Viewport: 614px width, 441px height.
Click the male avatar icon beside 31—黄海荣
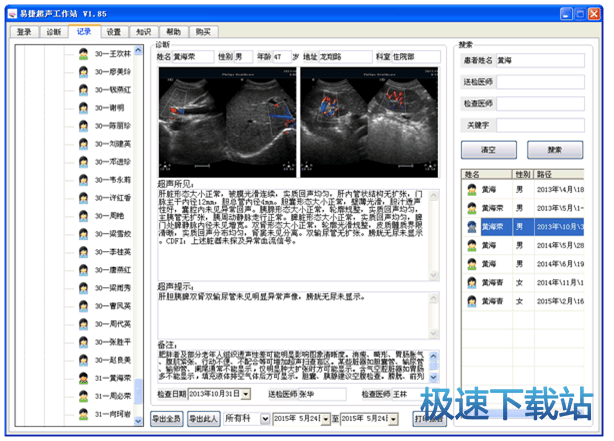click(83, 378)
